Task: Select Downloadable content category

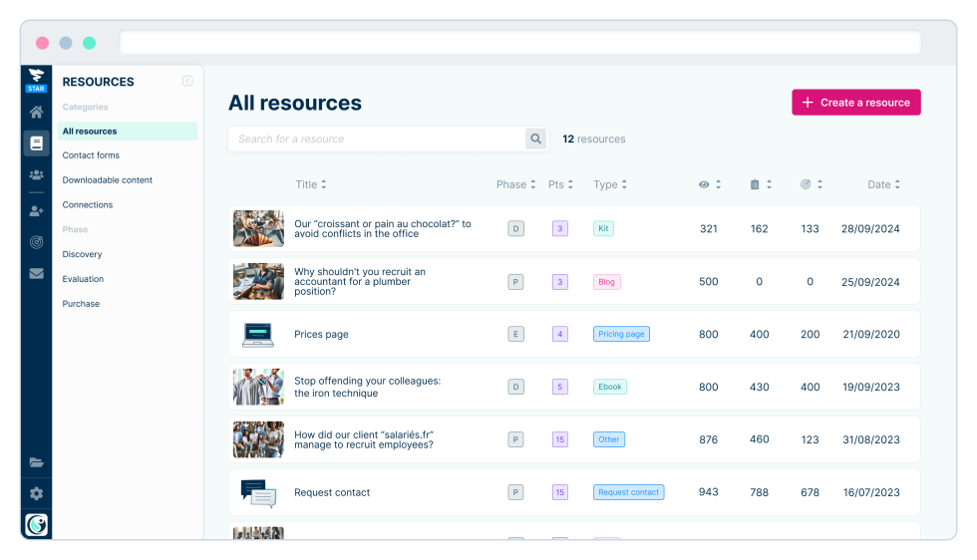Action: (108, 180)
